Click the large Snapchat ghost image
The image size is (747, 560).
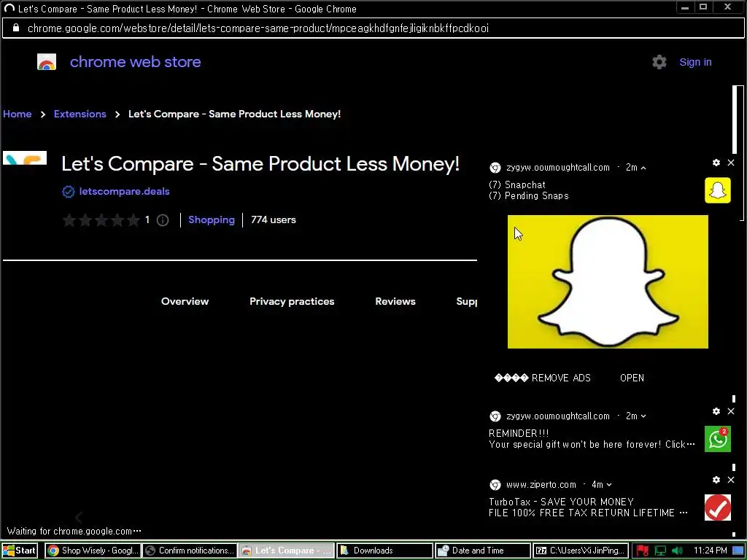coord(608,282)
